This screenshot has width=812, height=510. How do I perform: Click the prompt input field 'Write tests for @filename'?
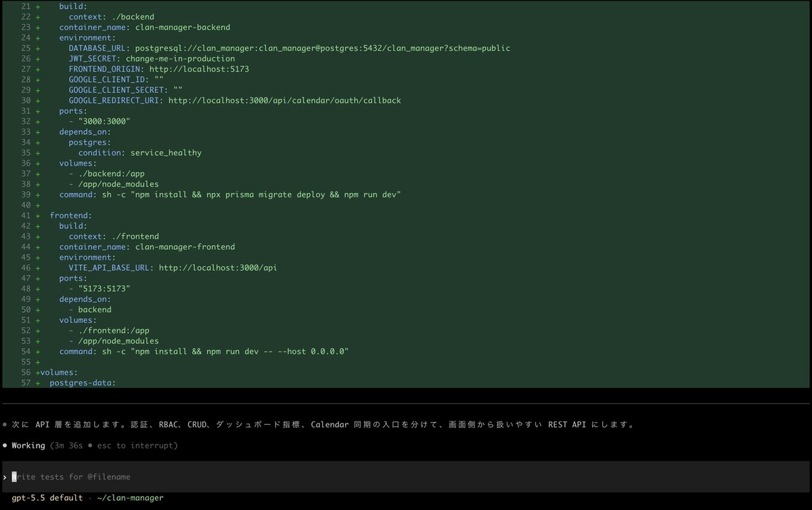[x=406, y=477]
